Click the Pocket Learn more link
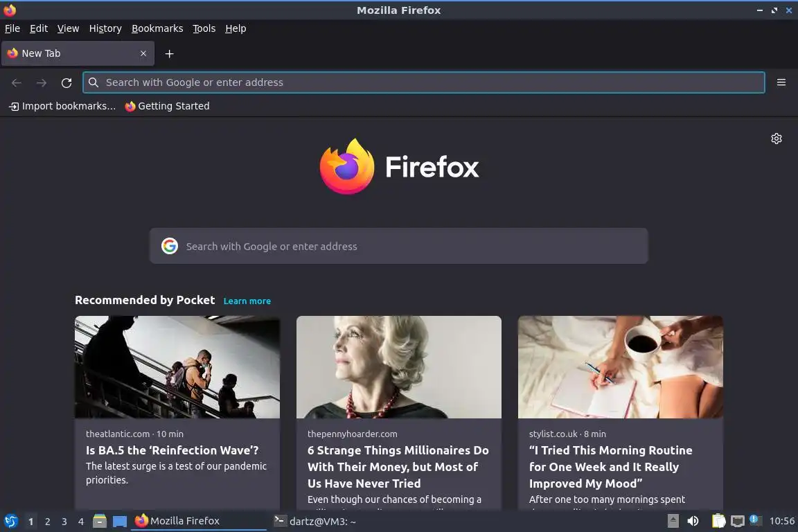This screenshot has width=798, height=532. point(247,301)
